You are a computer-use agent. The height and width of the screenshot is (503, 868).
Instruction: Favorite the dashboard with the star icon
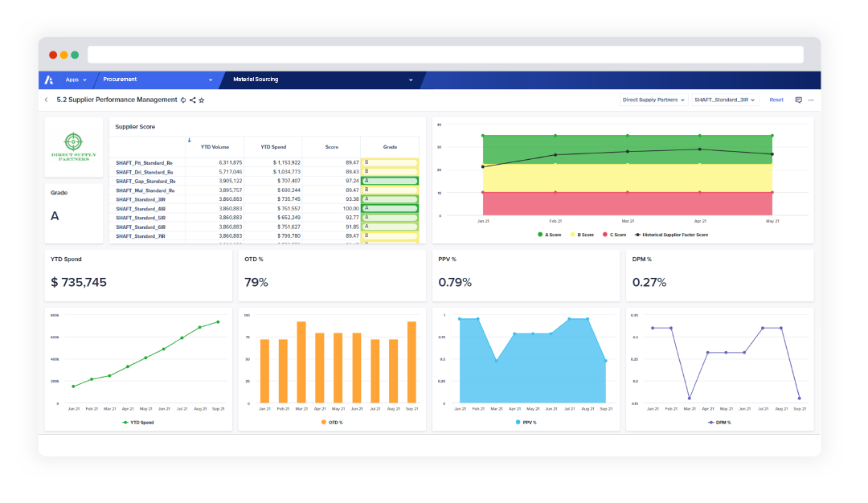202,100
